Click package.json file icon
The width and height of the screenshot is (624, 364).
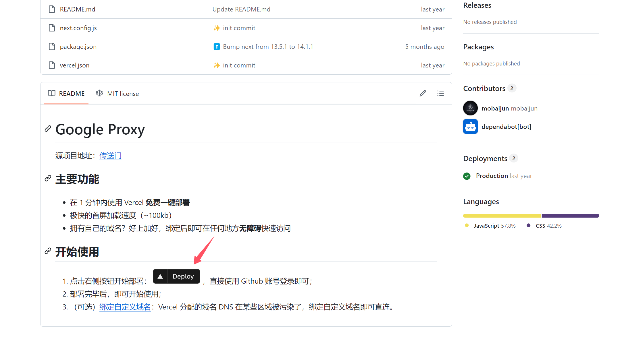coord(52,47)
